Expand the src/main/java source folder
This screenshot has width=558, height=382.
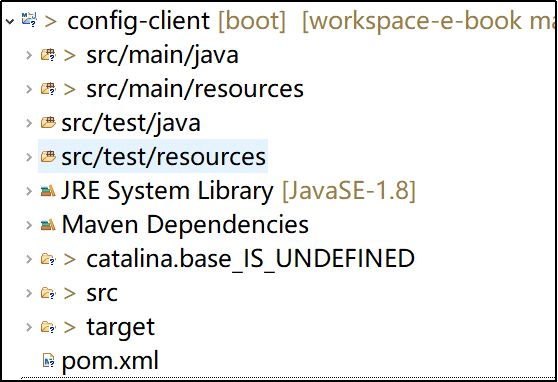(x=29, y=55)
